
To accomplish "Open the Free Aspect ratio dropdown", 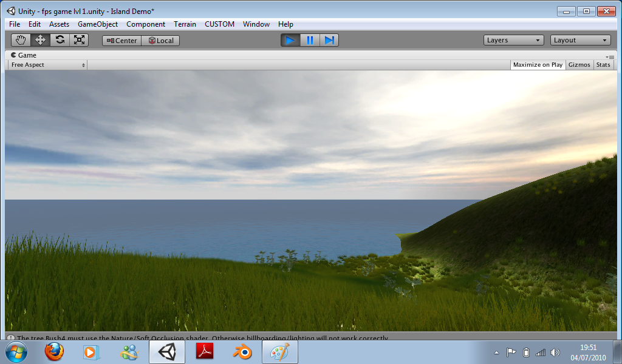I will 46,65.
